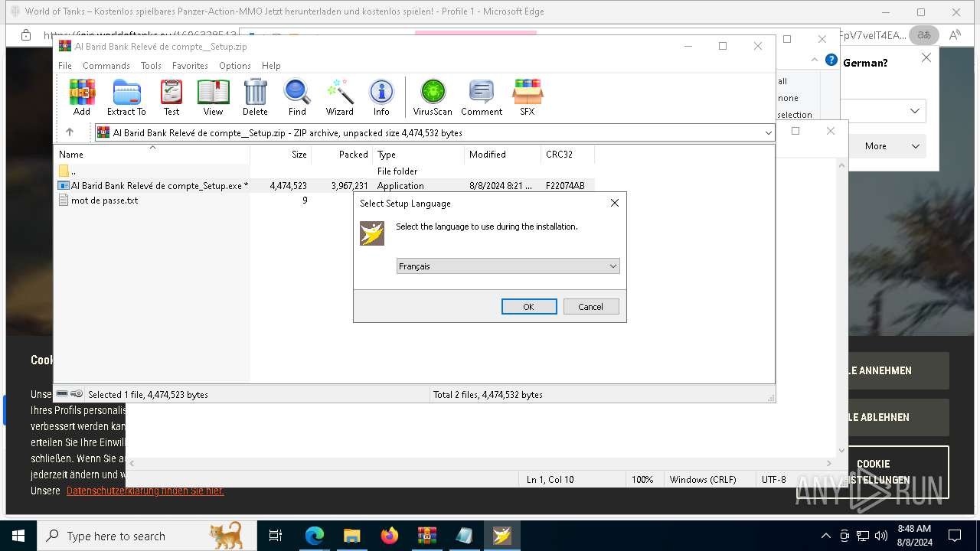This screenshot has width=980, height=551.
Task: Sort by Type column header
Action: [419, 154]
